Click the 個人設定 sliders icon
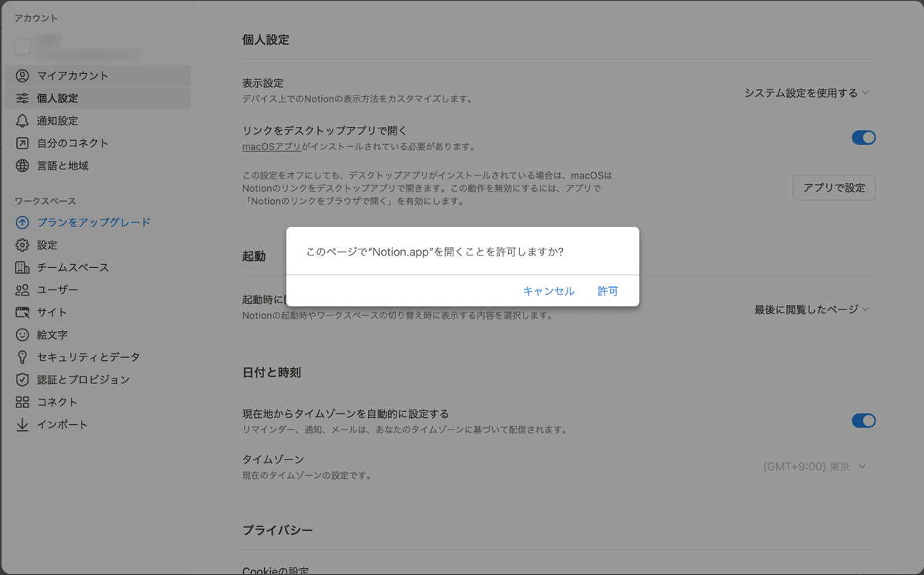Image resolution: width=924 pixels, height=575 pixels. [x=22, y=98]
